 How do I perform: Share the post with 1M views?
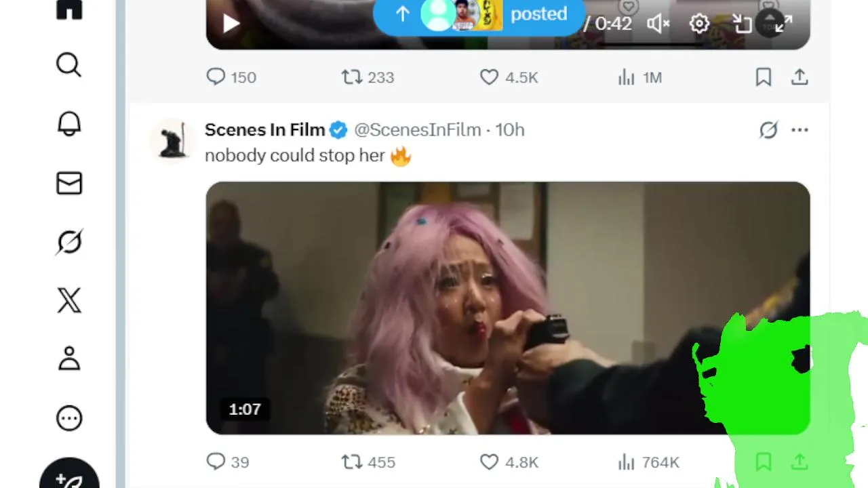click(x=800, y=77)
